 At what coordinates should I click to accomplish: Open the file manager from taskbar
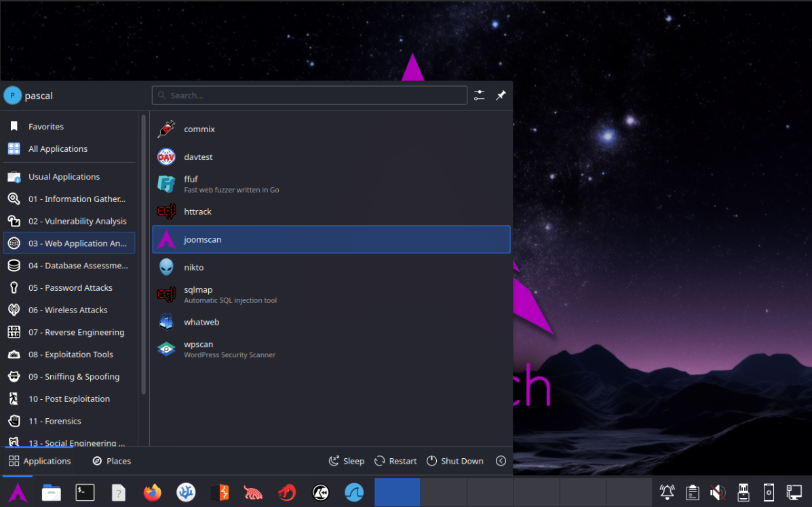(52, 493)
